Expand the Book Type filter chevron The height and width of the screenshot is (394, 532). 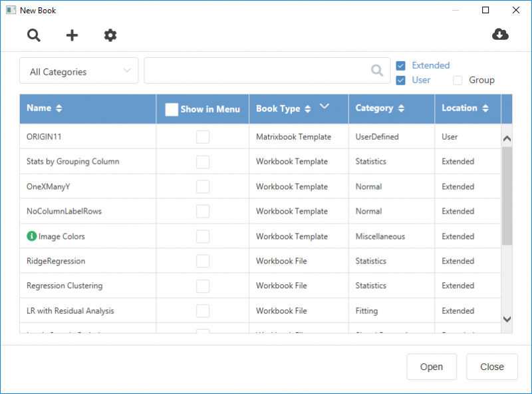click(325, 106)
